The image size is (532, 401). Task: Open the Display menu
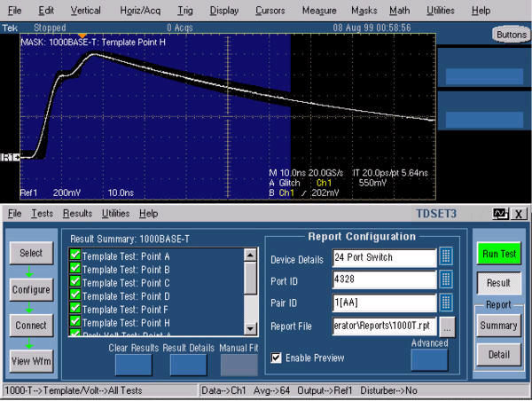click(x=224, y=11)
